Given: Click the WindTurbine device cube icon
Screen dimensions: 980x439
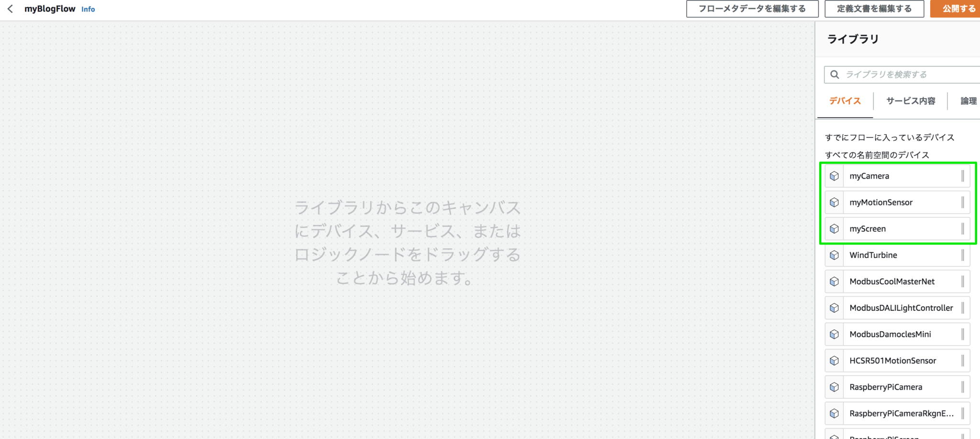Looking at the screenshot, I should [x=834, y=255].
